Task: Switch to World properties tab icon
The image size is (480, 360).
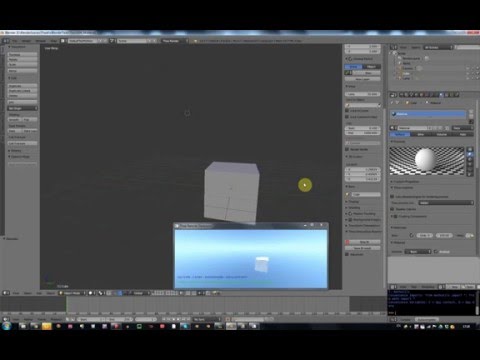Action: click(417, 95)
